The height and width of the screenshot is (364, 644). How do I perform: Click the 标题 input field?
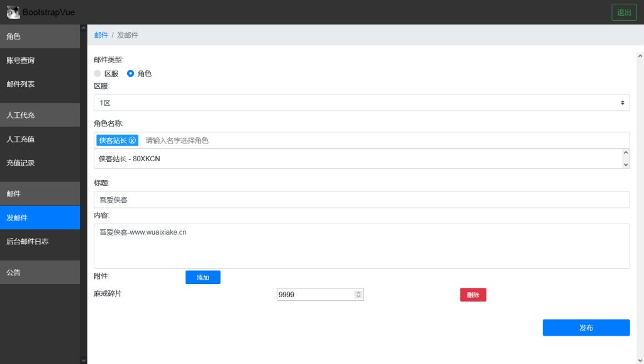[x=362, y=200]
